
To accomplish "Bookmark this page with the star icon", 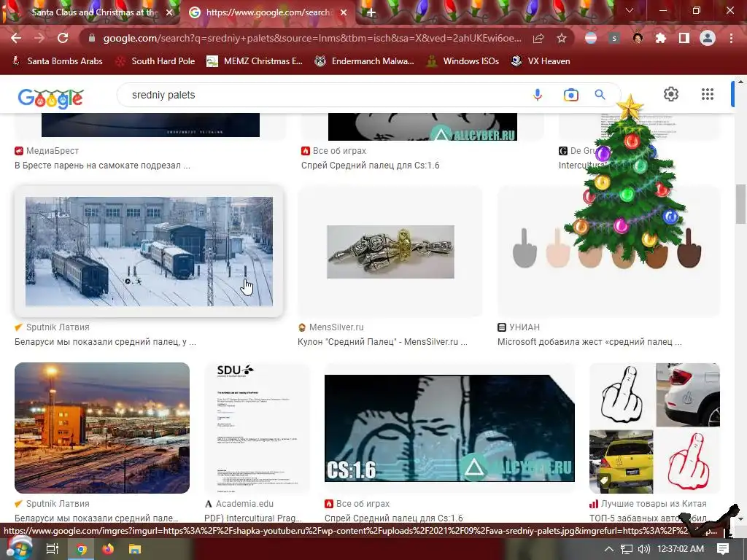I will pos(562,38).
